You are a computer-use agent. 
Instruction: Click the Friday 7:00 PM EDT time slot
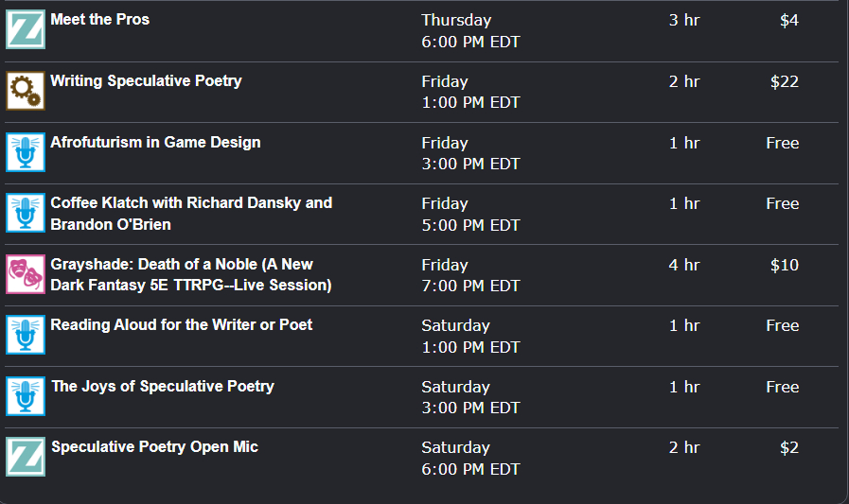point(470,275)
